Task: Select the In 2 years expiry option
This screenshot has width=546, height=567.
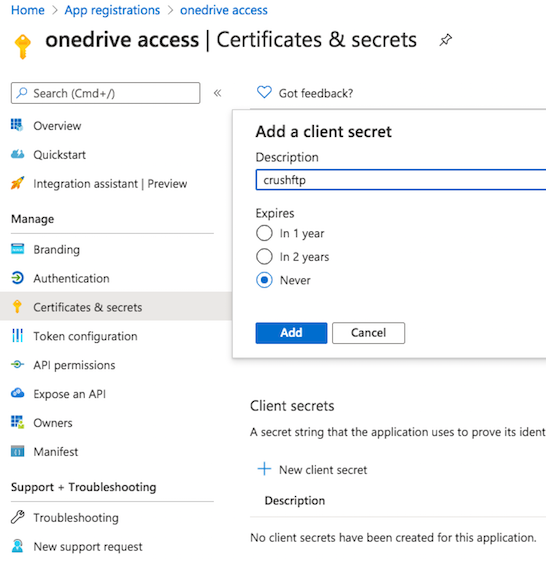Action: point(264,257)
